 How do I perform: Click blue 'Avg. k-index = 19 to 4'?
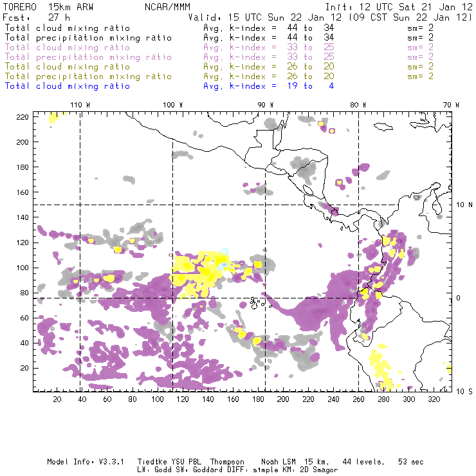pyautogui.click(x=269, y=86)
